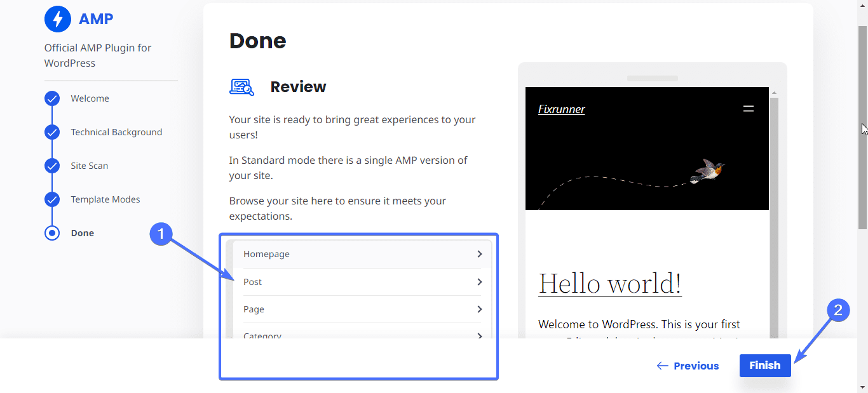Viewport: 868px width, 393px height.
Task: Expand the Homepage row chevron
Action: point(479,254)
